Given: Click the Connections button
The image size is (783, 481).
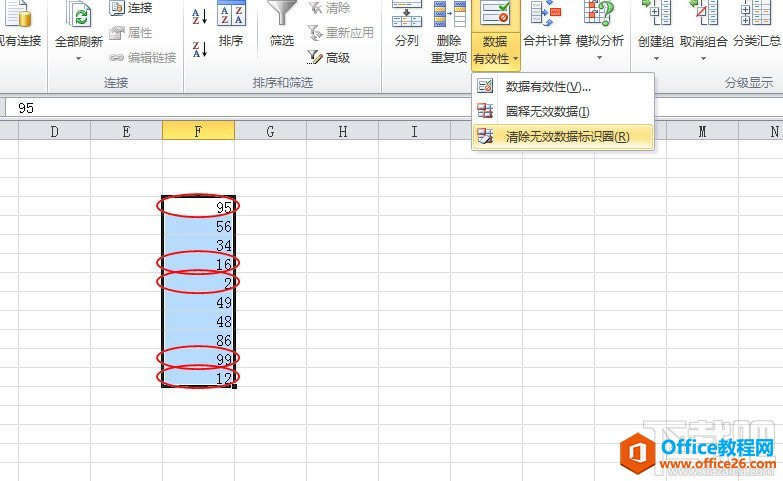Looking at the screenshot, I should (x=131, y=7).
